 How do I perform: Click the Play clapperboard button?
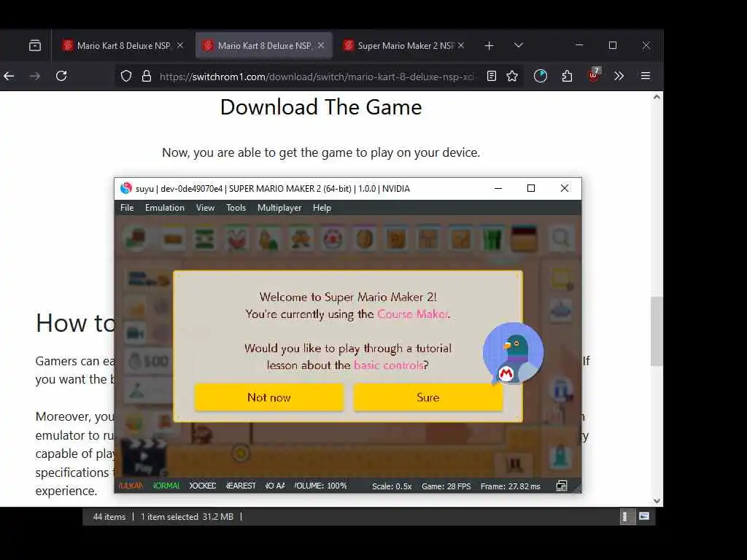144,456
